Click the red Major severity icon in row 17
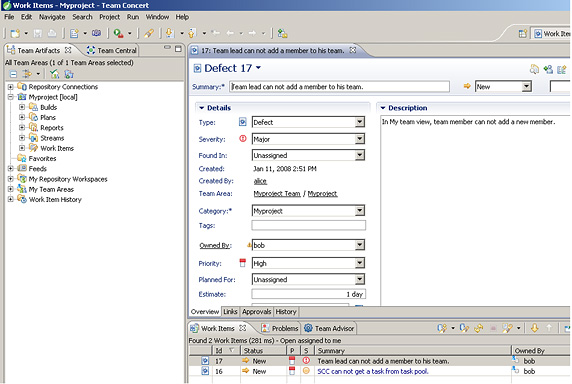 click(306, 361)
